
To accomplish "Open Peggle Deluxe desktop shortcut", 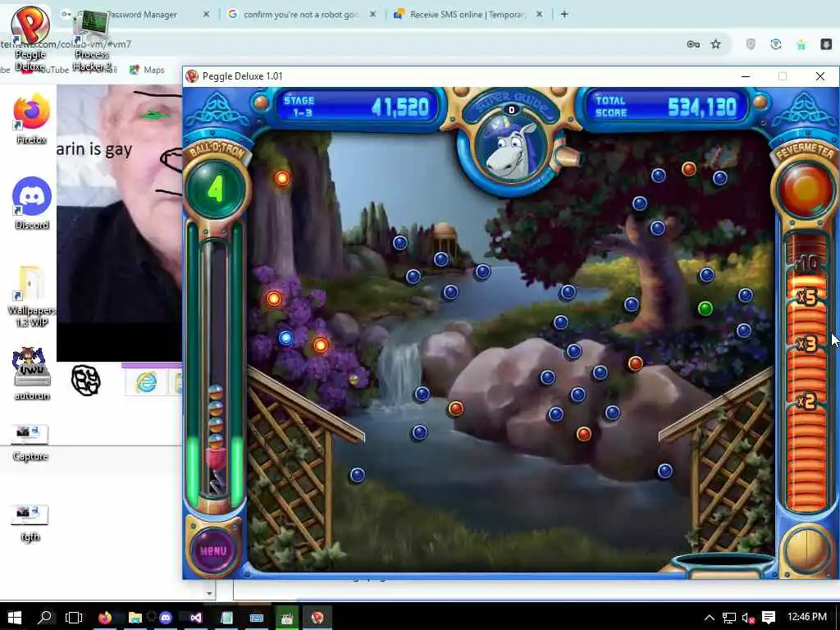I will pos(30,38).
